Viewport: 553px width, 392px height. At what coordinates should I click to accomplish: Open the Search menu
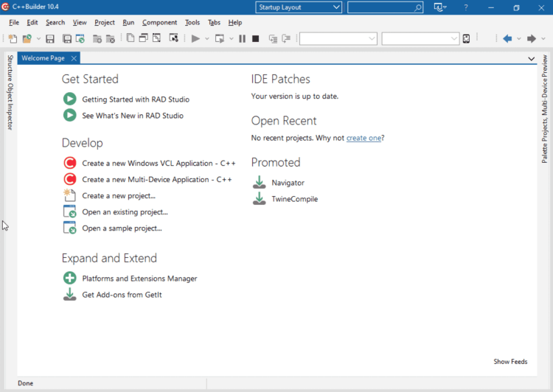tap(55, 23)
